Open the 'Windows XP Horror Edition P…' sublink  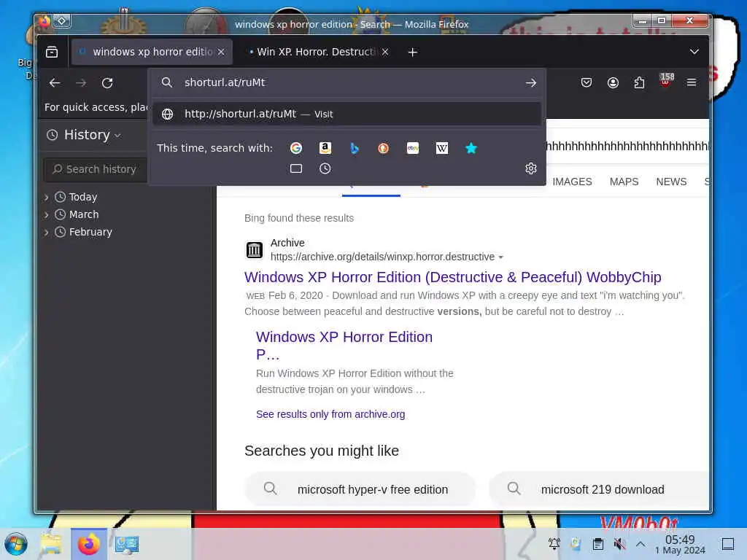(344, 346)
